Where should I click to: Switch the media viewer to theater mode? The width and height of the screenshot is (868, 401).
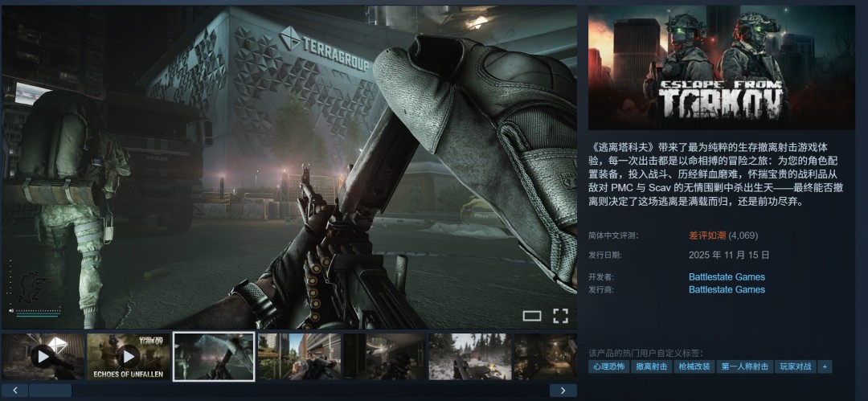pos(532,316)
